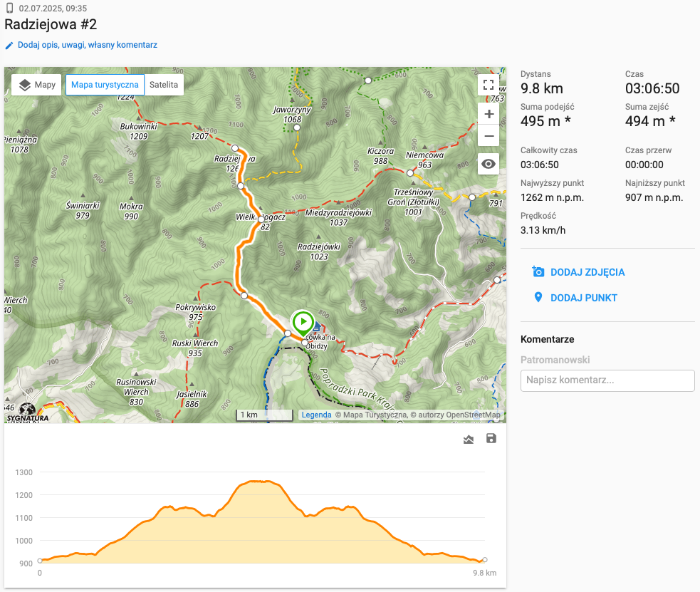Click Dodaj zdjęcia button
This screenshot has width=700, height=592.
[578, 272]
